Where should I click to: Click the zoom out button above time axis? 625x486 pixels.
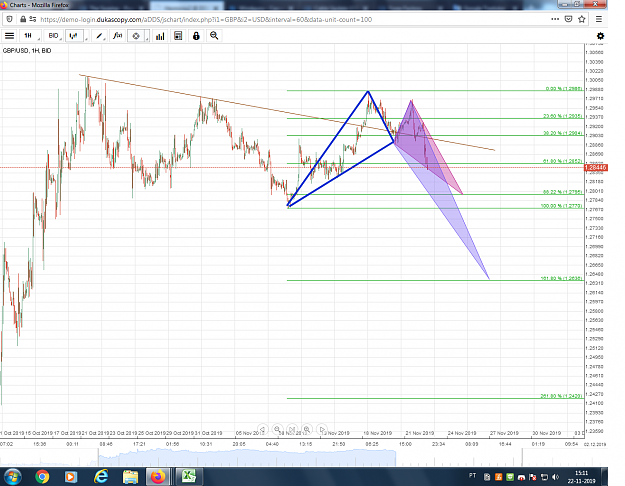[277, 429]
